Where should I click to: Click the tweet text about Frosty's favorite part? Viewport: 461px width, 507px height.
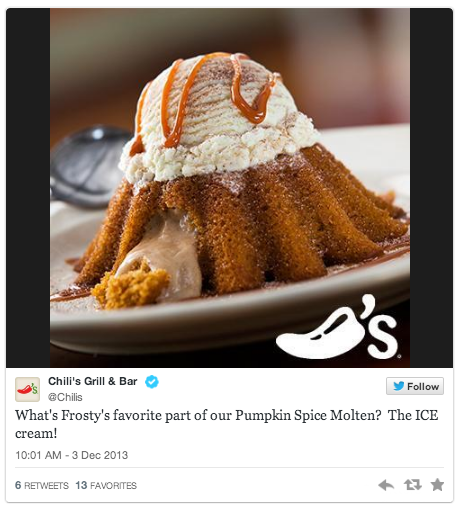227,424
